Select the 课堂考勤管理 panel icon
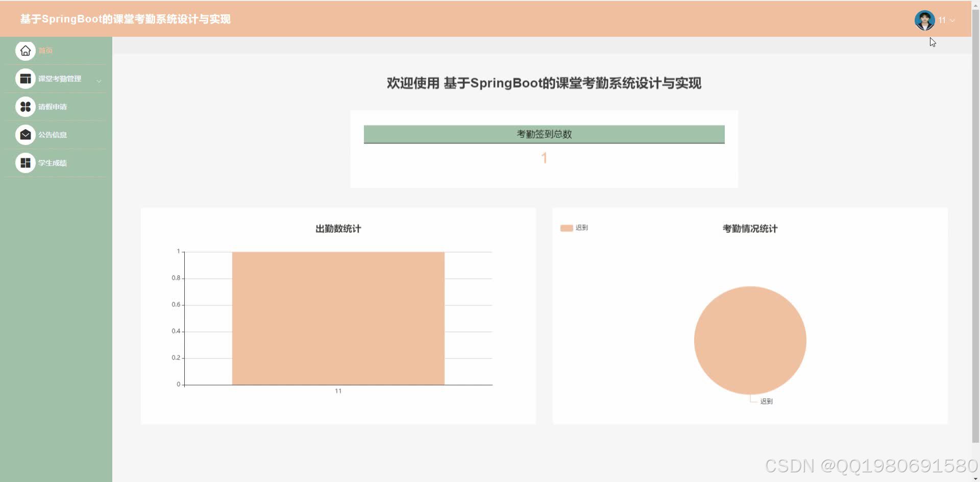Screen dimensions: 980x482 [25, 79]
